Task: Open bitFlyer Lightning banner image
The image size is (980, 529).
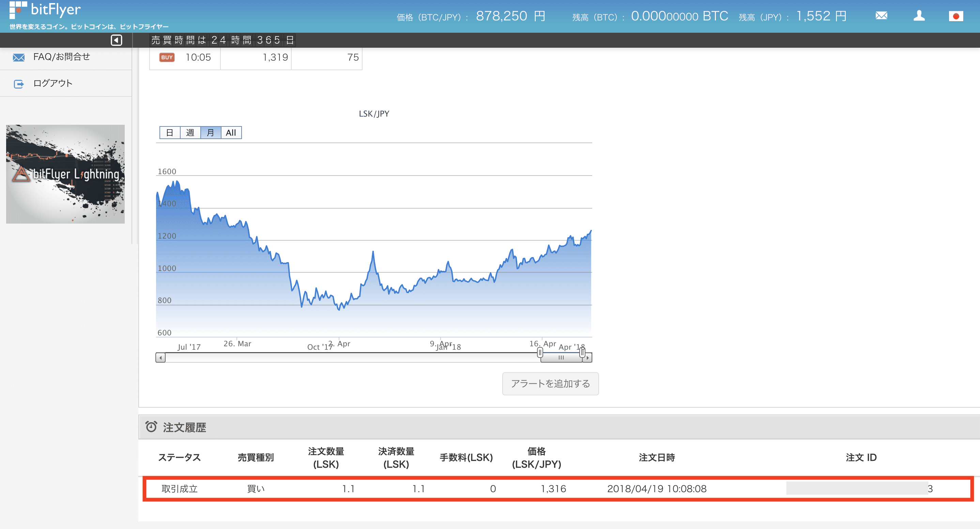Action: (x=65, y=174)
